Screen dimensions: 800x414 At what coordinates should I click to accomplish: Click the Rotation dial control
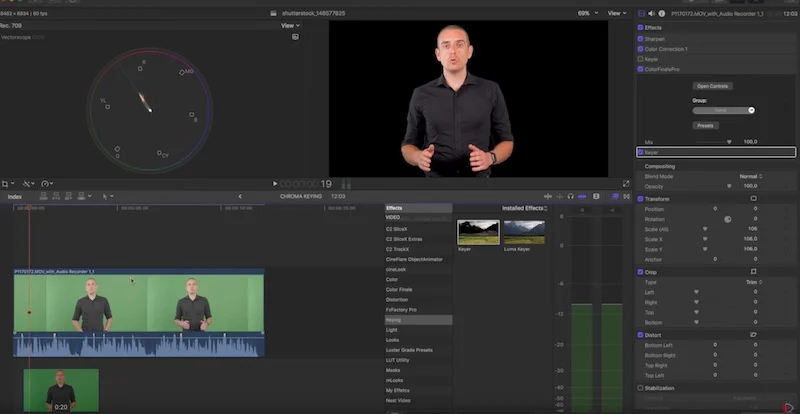pos(728,219)
